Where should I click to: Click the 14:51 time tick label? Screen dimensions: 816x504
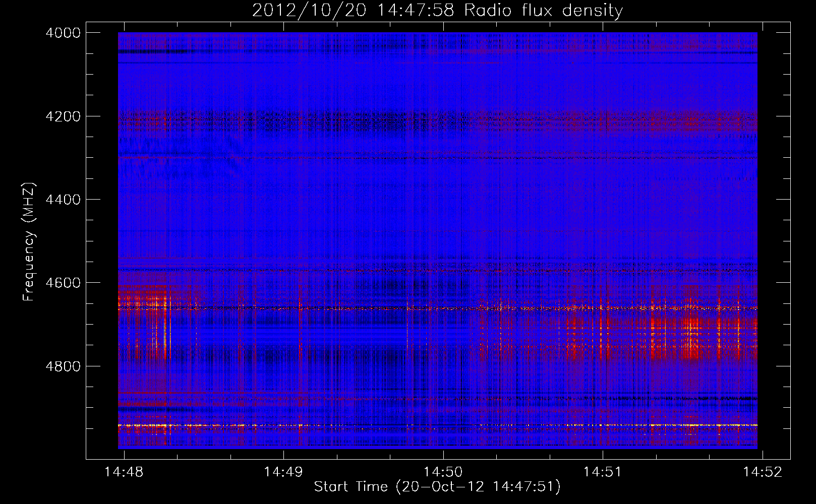pos(603,472)
